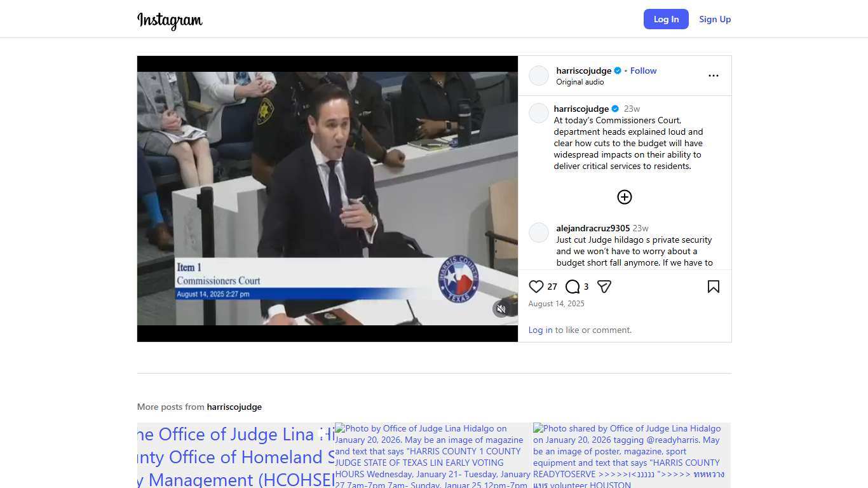Screen dimensions: 868x488
Task: Click harriscojudge in 'More posts from'
Action: (x=234, y=407)
